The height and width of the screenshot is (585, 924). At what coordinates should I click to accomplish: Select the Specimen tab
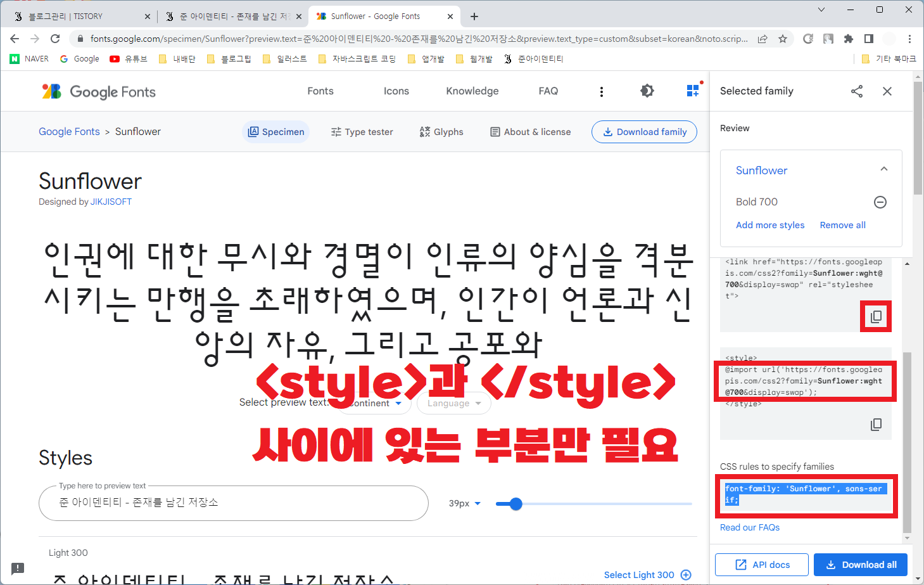(276, 132)
